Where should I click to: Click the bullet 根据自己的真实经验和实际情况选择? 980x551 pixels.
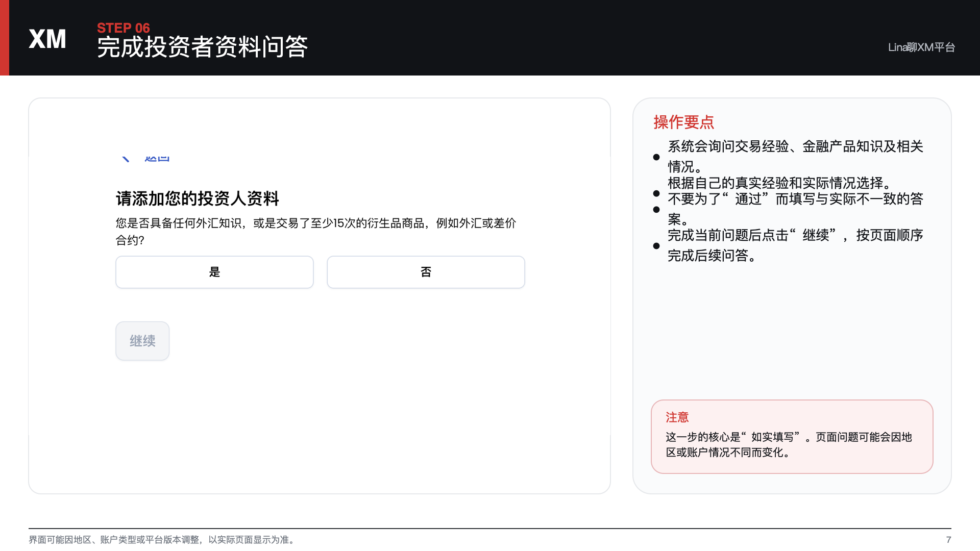tap(780, 183)
